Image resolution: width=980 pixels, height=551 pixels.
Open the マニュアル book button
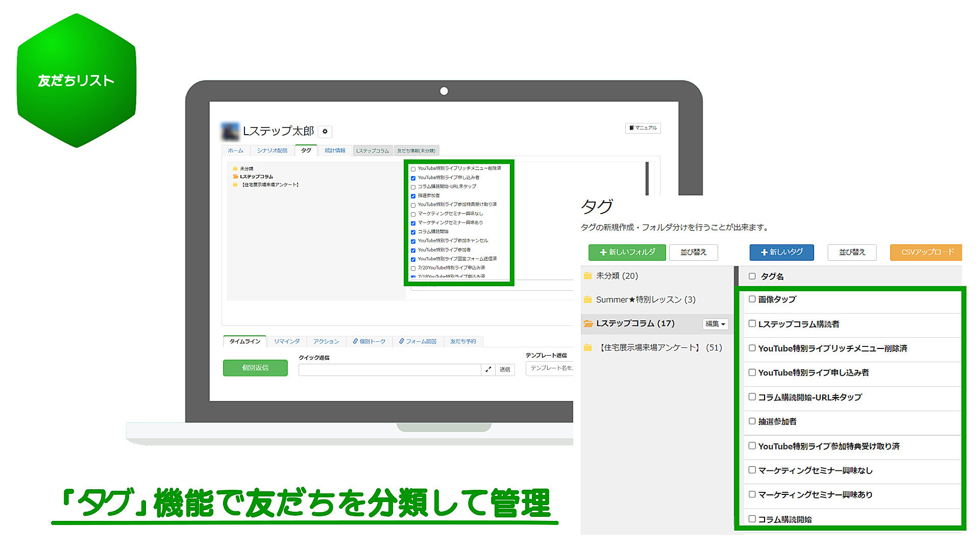point(643,128)
